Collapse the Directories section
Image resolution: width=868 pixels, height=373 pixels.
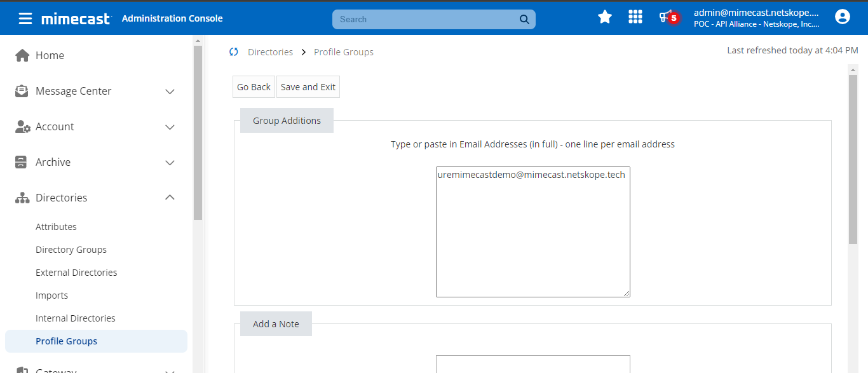(x=170, y=198)
